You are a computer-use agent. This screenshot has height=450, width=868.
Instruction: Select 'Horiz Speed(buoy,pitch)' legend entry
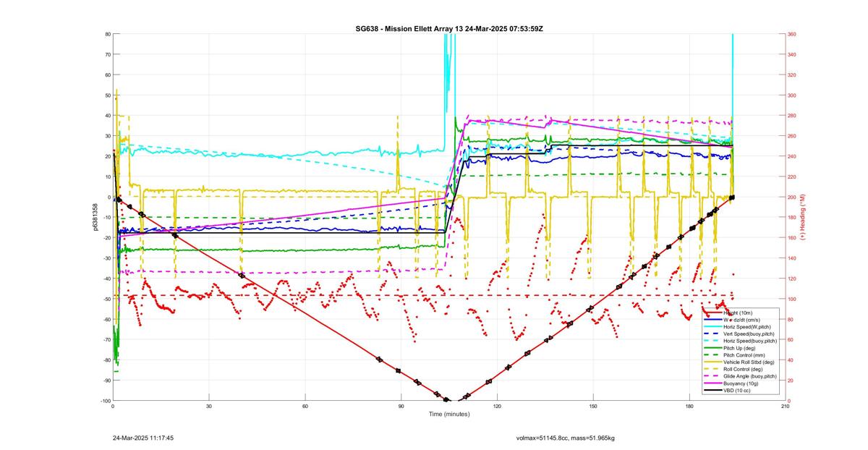(751, 341)
